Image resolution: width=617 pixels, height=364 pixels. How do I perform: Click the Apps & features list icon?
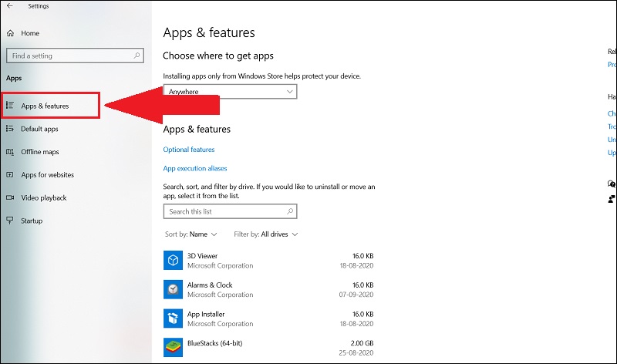tap(10, 105)
